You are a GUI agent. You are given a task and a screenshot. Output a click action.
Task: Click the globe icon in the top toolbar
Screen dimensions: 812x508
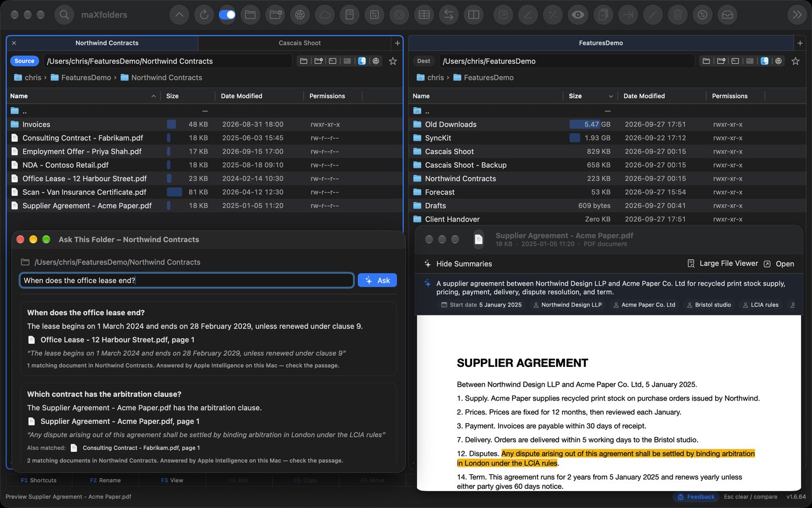pyautogui.click(x=300, y=15)
